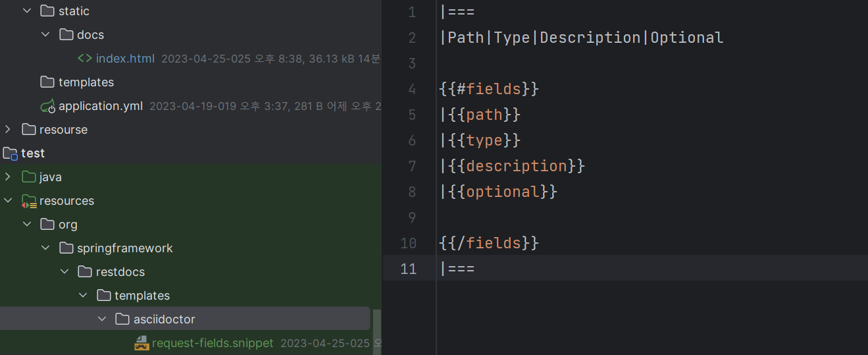Select the templates folder under restdocs
The image size is (868, 355).
[142, 295]
